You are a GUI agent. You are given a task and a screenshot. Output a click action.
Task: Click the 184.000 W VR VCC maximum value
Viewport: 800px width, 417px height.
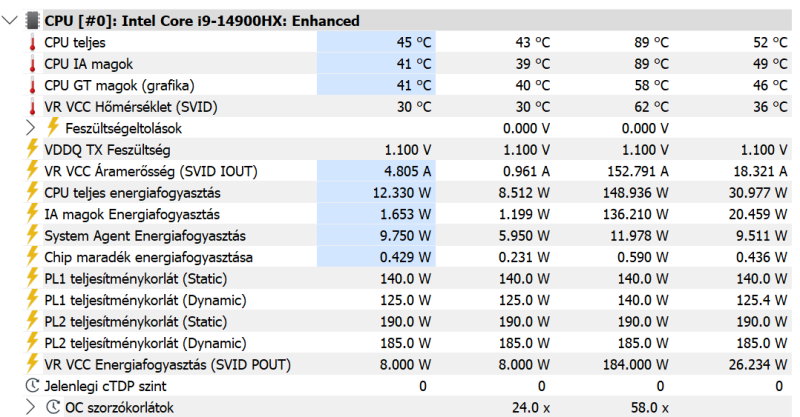click(636, 364)
